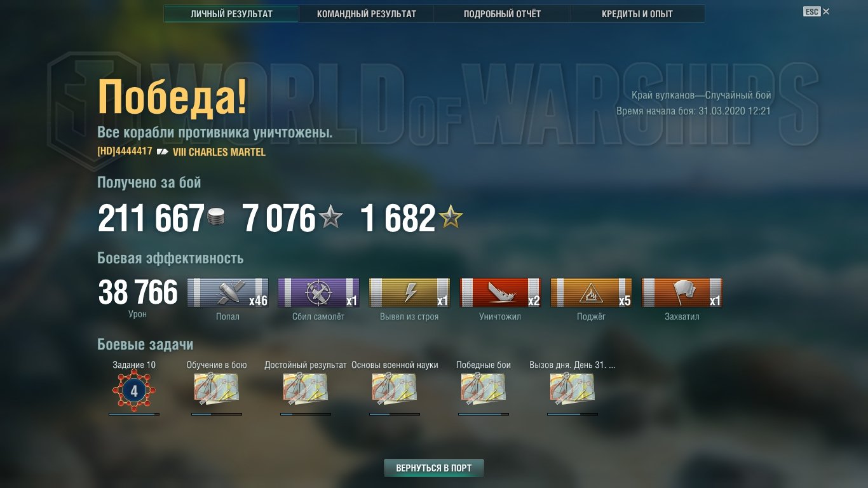The width and height of the screenshot is (868, 488).
Task: Switch to the Командный результат tab
Action: 367,14
